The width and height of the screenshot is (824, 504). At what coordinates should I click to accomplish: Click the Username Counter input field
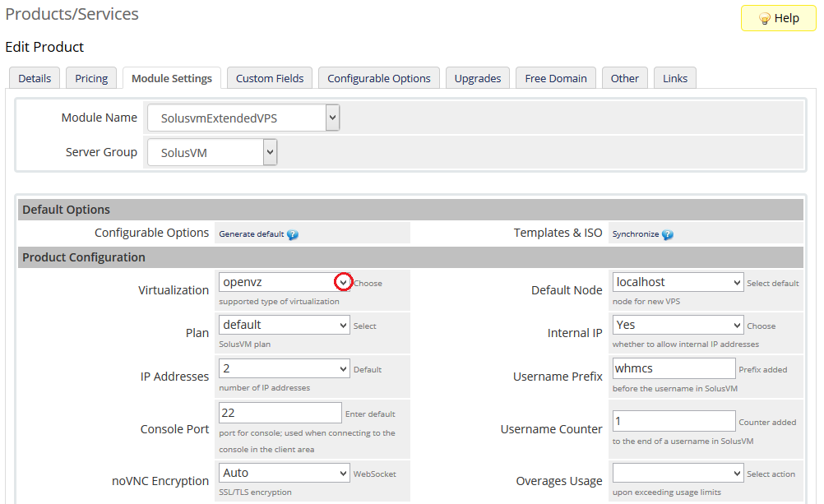674,421
